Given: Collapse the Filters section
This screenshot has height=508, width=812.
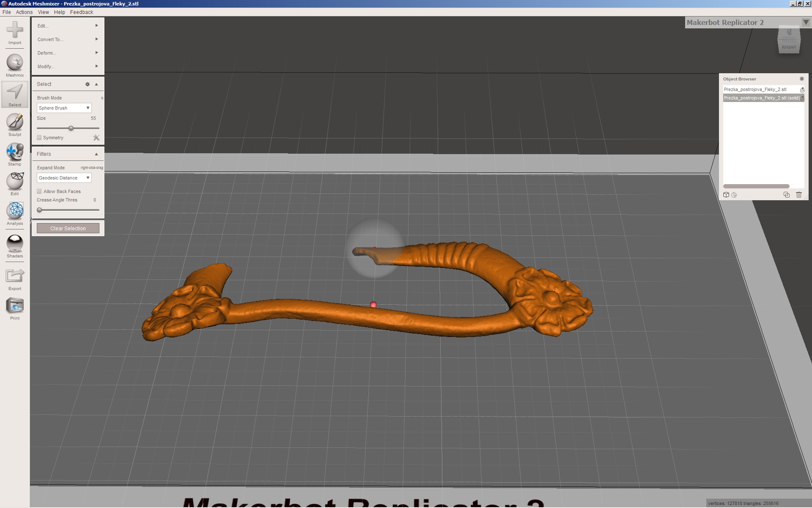Looking at the screenshot, I should (96, 154).
